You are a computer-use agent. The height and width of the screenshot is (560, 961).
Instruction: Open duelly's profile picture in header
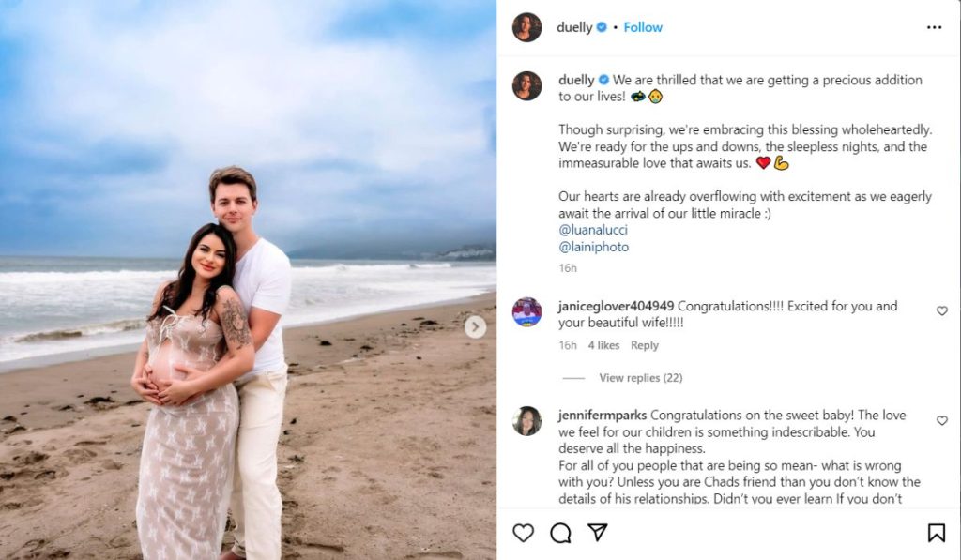526,27
